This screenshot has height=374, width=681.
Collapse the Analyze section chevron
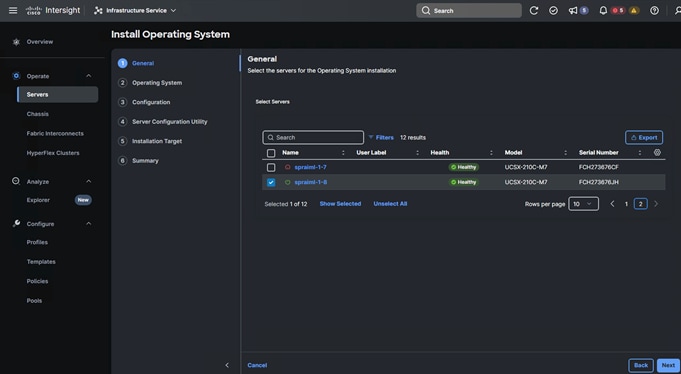coord(89,181)
